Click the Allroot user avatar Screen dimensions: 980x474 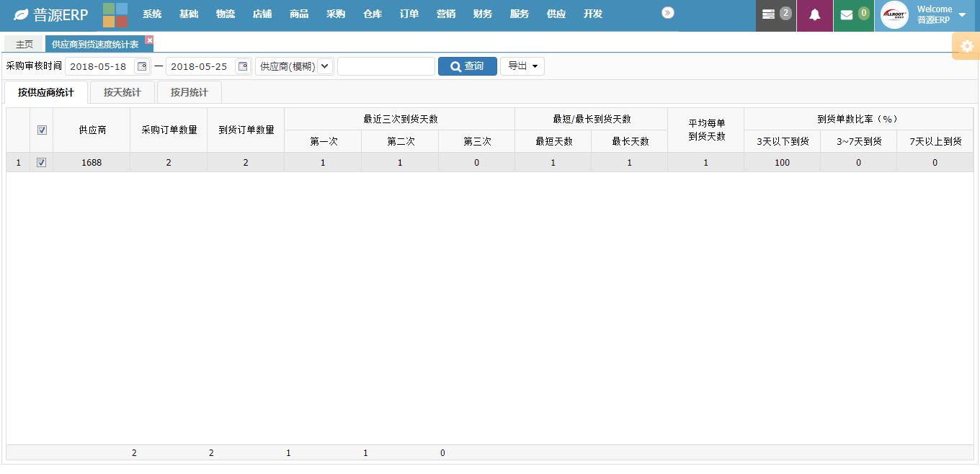click(894, 15)
